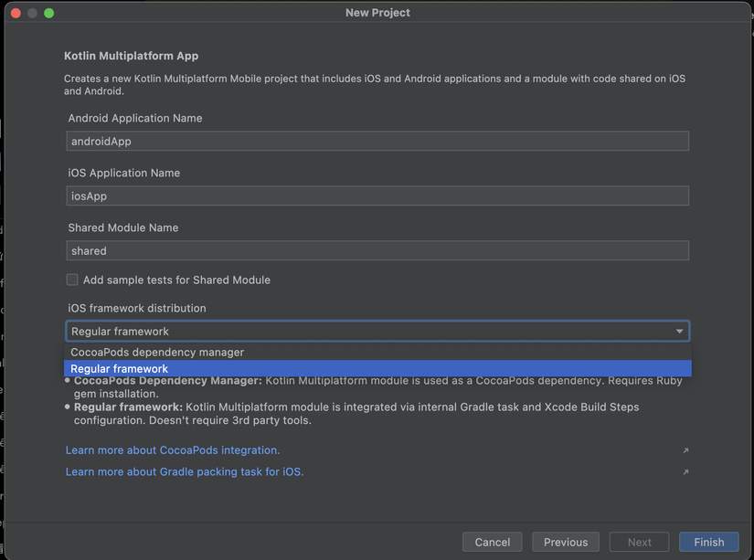Go back using the Previous button

point(565,541)
